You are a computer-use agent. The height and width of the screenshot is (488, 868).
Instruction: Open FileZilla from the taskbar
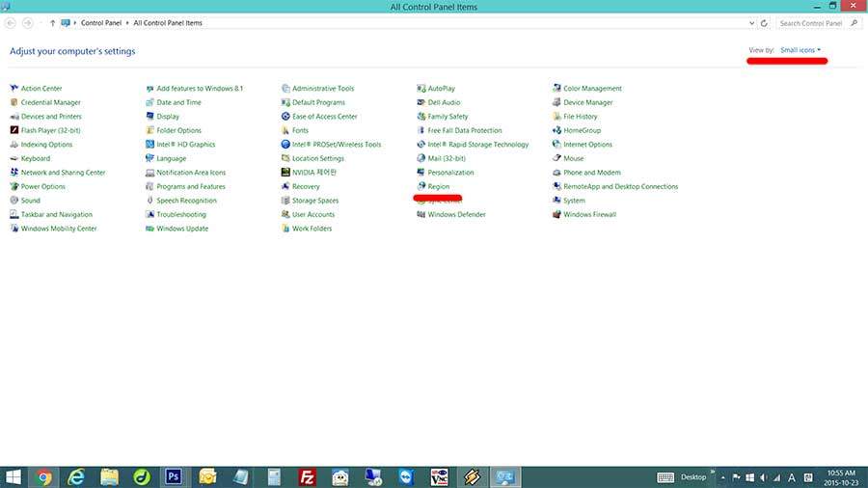307,477
